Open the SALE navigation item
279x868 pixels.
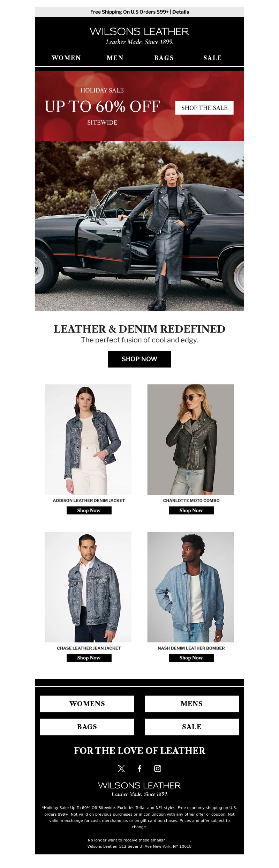click(212, 58)
